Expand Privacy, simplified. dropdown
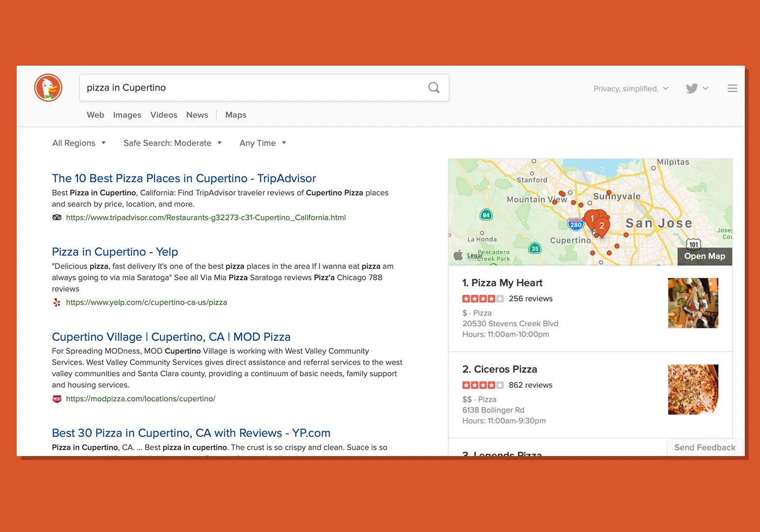Image resolution: width=760 pixels, height=532 pixels. click(x=631, y=89)
